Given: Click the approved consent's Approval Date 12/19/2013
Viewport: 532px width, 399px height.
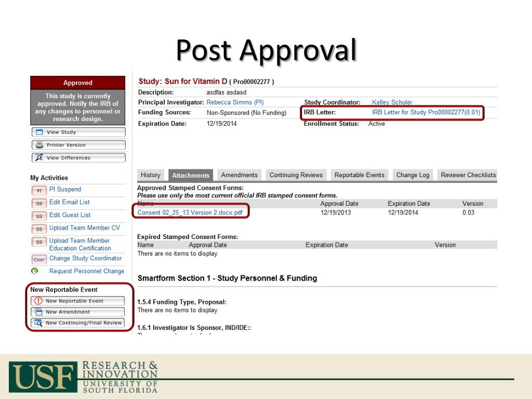Looking at the screenshot, I should pyautogui.click(x=336, y=212).
